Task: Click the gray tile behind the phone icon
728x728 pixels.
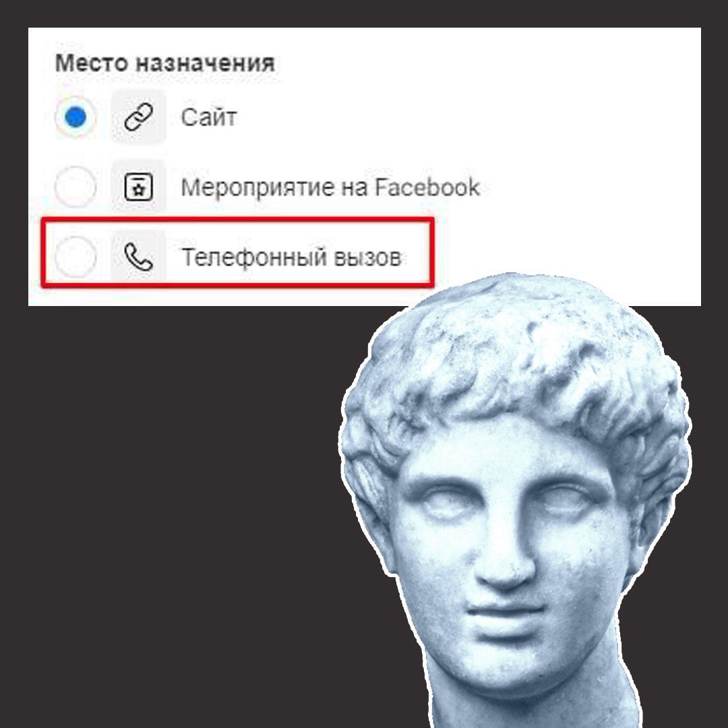Action: coord(138,257)
